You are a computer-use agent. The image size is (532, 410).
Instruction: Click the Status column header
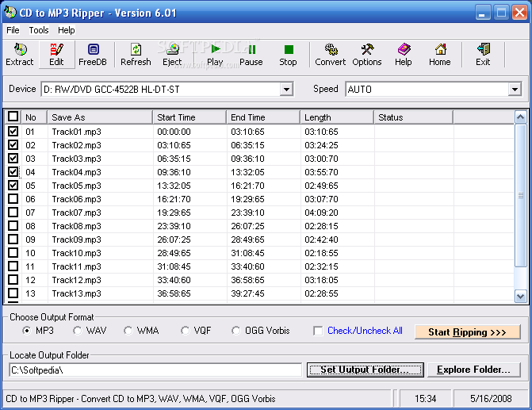[x=414, y=117]
